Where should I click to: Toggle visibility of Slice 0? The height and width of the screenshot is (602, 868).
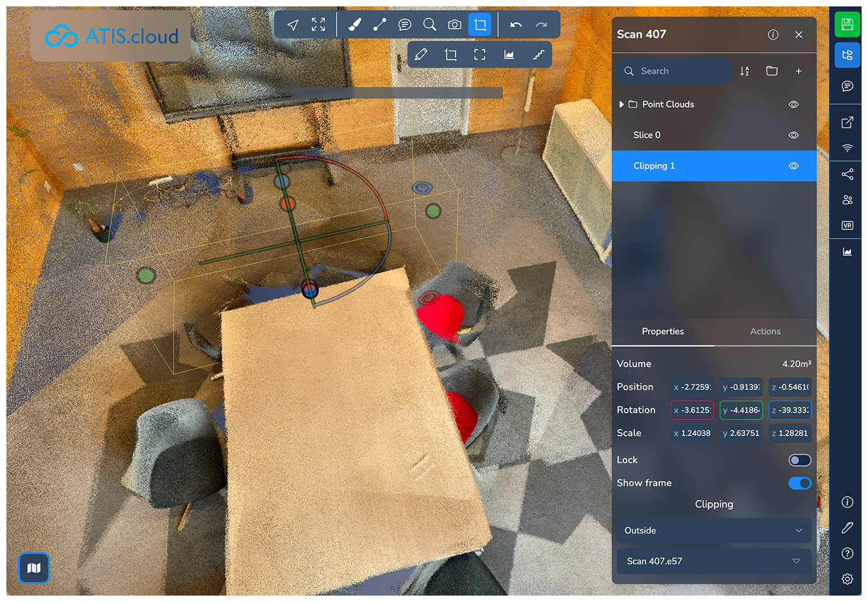(793, 135)
